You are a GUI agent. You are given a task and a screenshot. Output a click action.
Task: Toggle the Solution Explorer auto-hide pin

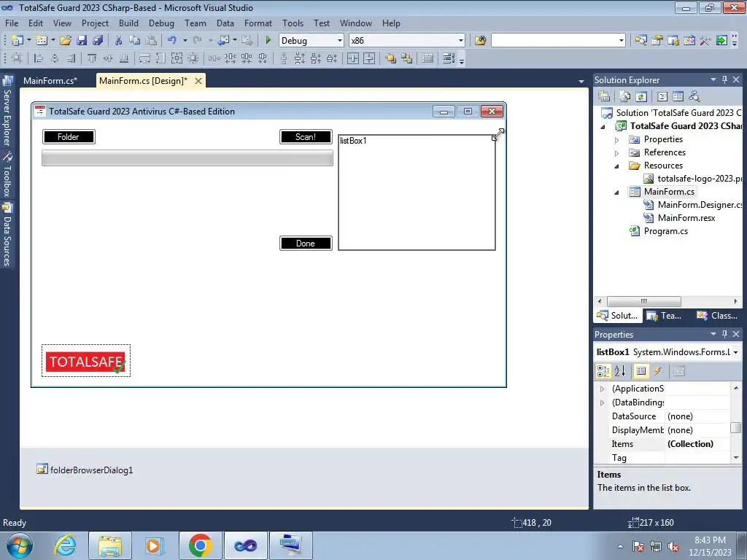click(724, 79)
